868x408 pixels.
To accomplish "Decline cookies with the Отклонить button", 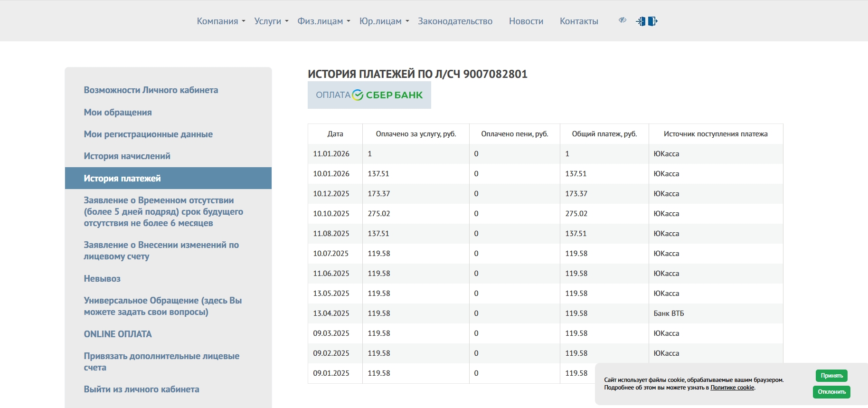I will [831, 392].
